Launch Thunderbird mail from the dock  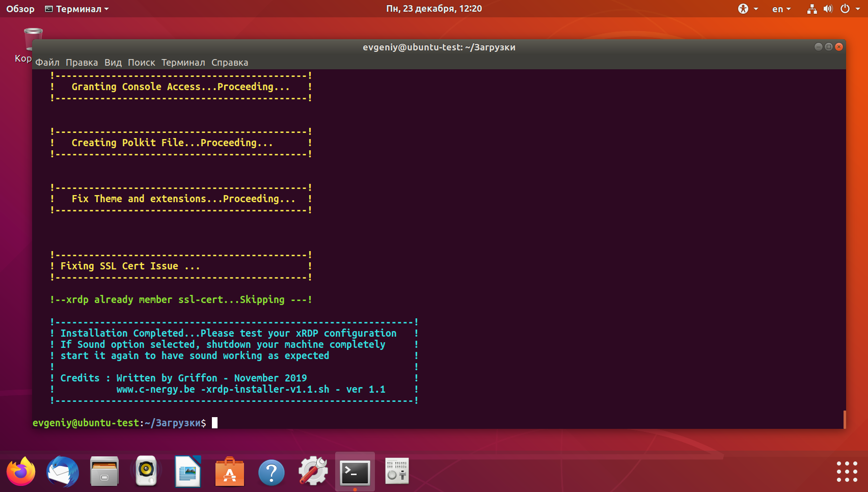pos(63,472)
